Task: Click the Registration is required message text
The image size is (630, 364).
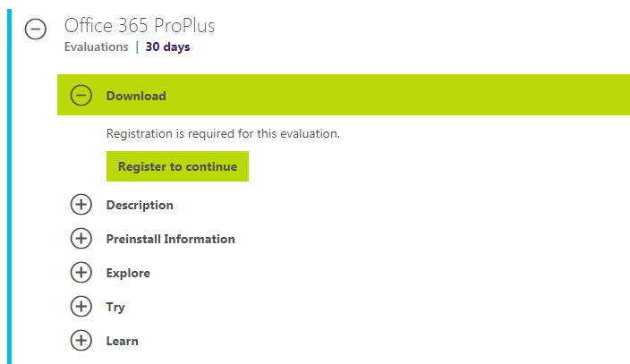Action: (x=223, y=134)
